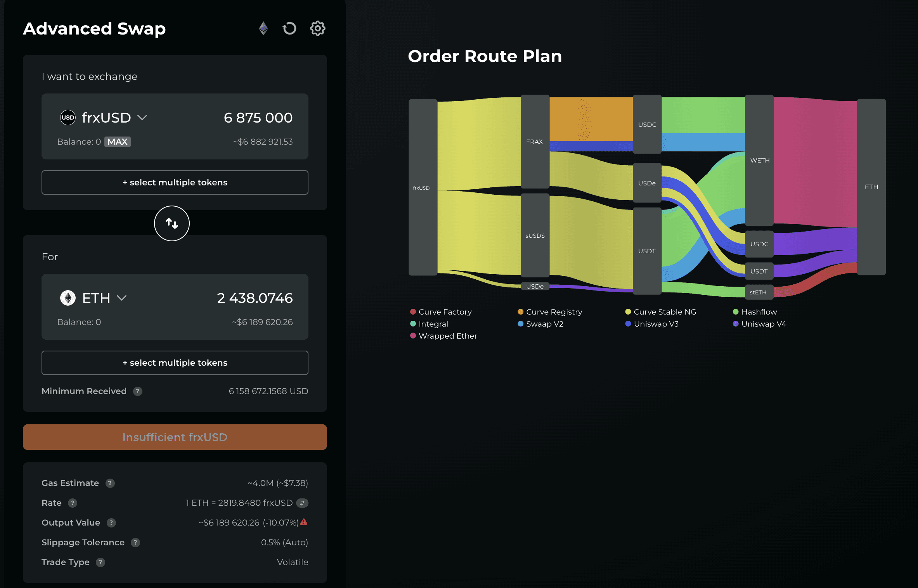
Task: Click the MAX balance button
Action: [117, 142]
